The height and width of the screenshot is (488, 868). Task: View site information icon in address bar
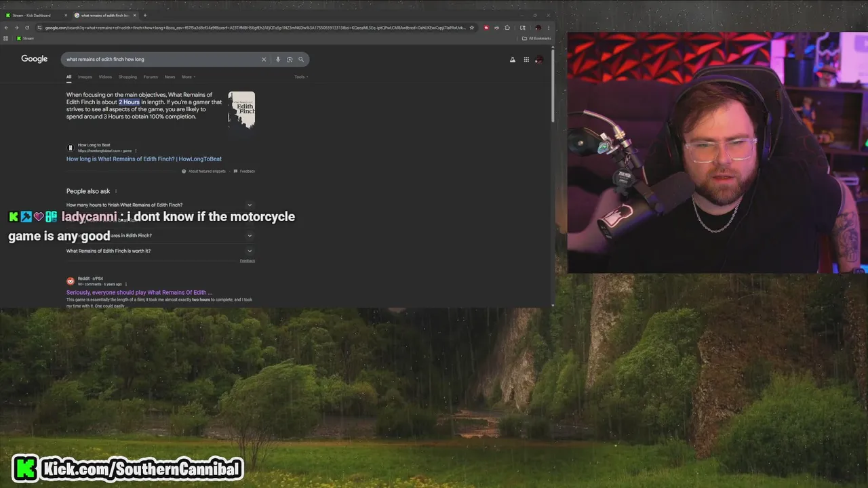click(39, 28)
